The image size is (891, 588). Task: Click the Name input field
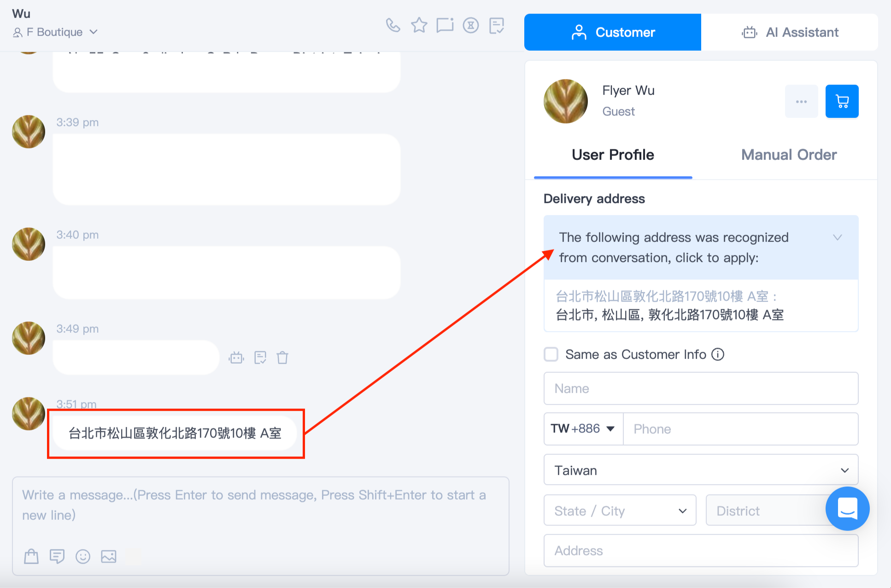coord(701,388)
